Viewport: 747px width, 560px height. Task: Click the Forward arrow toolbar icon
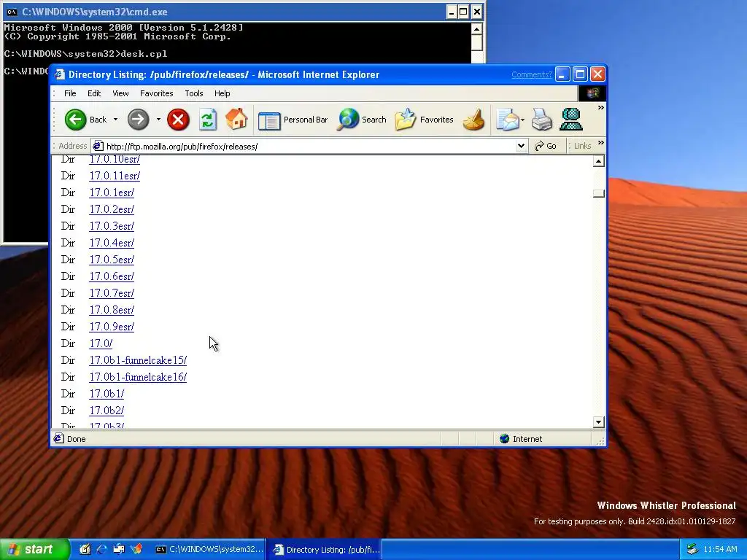click(138, 120)
